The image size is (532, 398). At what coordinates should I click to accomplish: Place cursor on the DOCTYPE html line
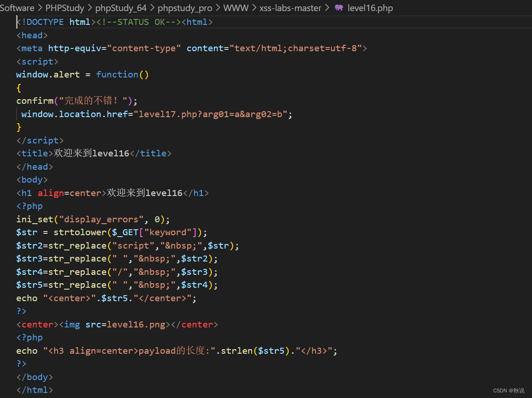tap(114, 22)
